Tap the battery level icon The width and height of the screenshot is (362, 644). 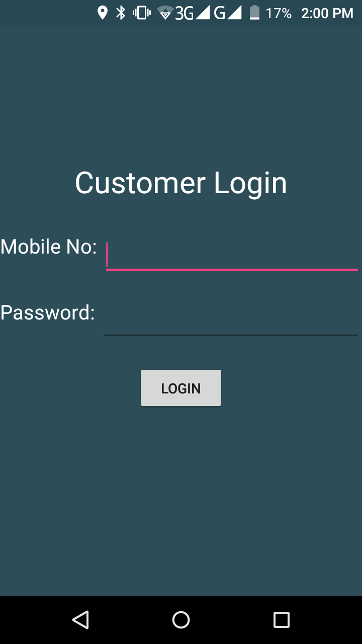click(x=255, y=13)
